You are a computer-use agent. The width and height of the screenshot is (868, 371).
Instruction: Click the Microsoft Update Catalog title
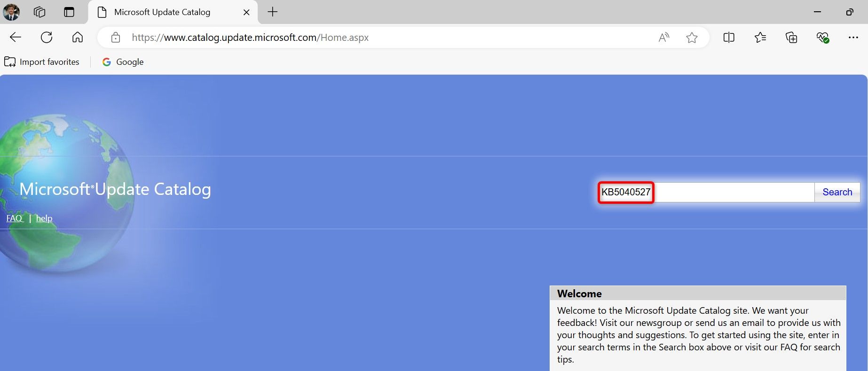pyautogui.click(x=115, y=189)
